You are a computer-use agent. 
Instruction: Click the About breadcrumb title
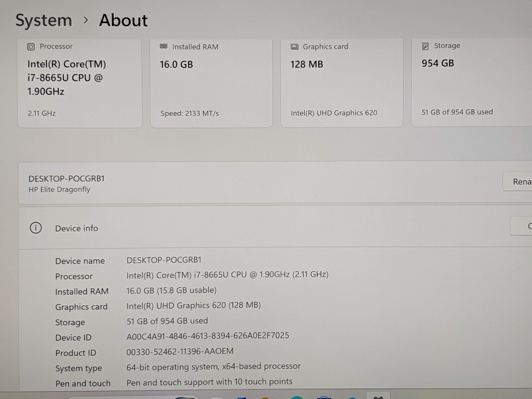pos(123,20)
